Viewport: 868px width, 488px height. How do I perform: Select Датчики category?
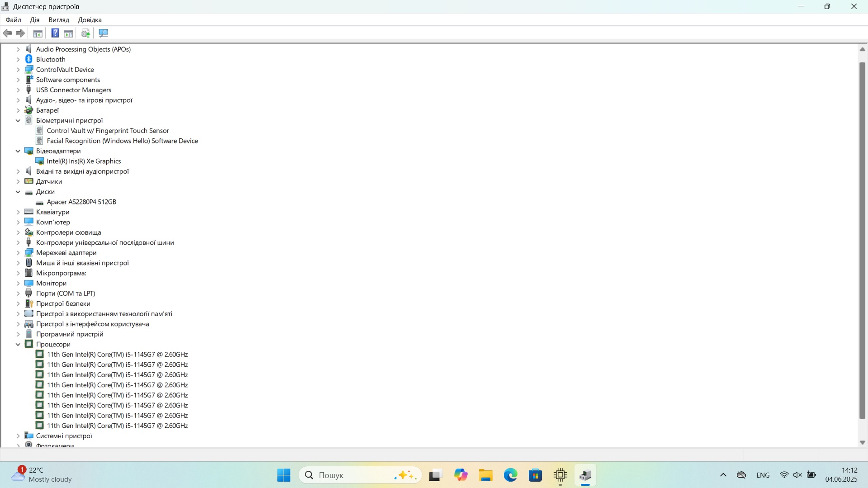(x=49, y=181)
